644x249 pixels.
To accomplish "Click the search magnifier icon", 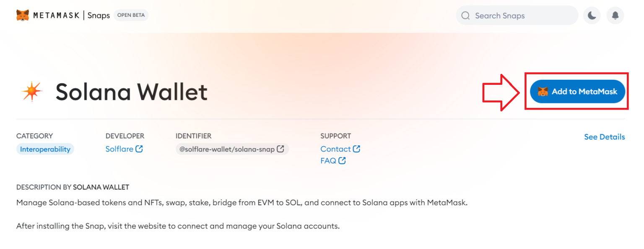I will (465, 15).
